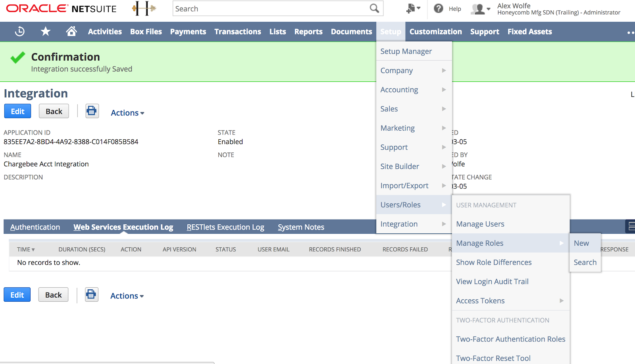Click the Help question mark icon

[438, 8]
